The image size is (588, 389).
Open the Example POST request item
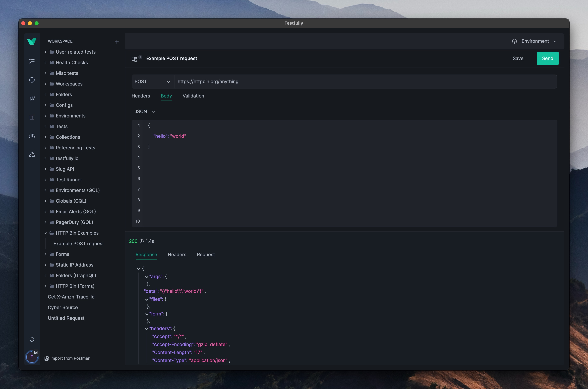coord(79,244)
